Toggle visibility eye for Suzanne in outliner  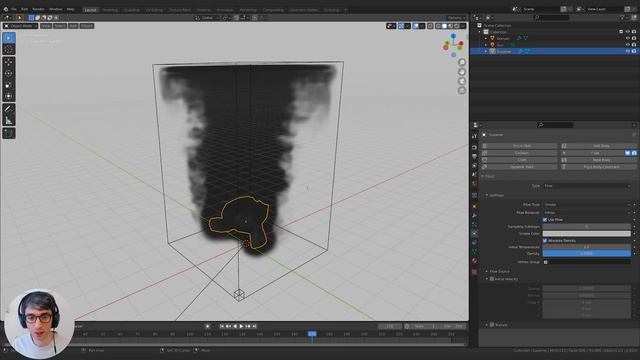(628, 51)
